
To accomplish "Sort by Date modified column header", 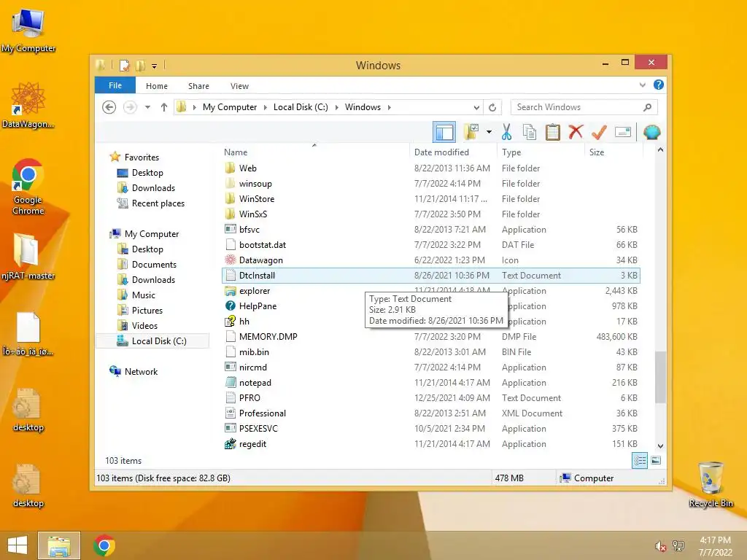I will coord(452,152).
